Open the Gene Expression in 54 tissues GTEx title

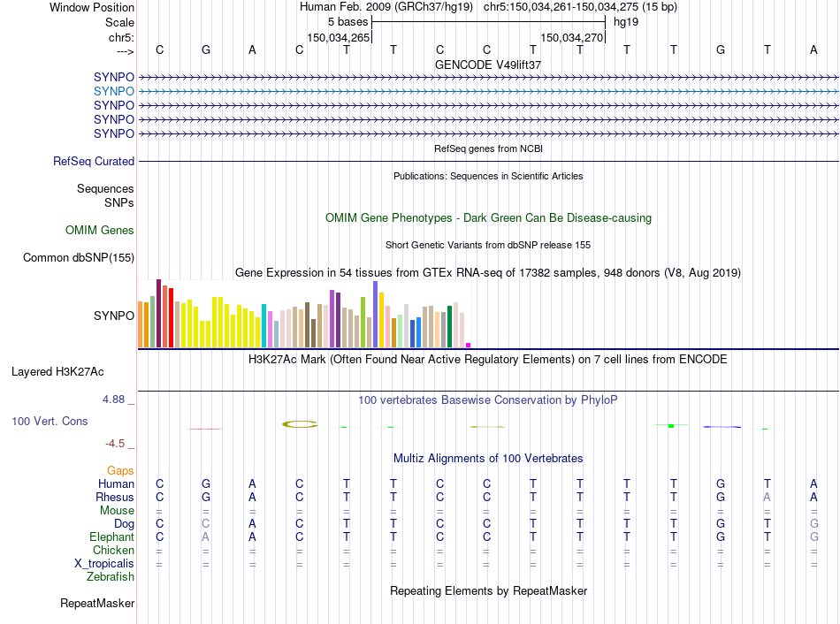pyautogui.click(x=488, y=272)
